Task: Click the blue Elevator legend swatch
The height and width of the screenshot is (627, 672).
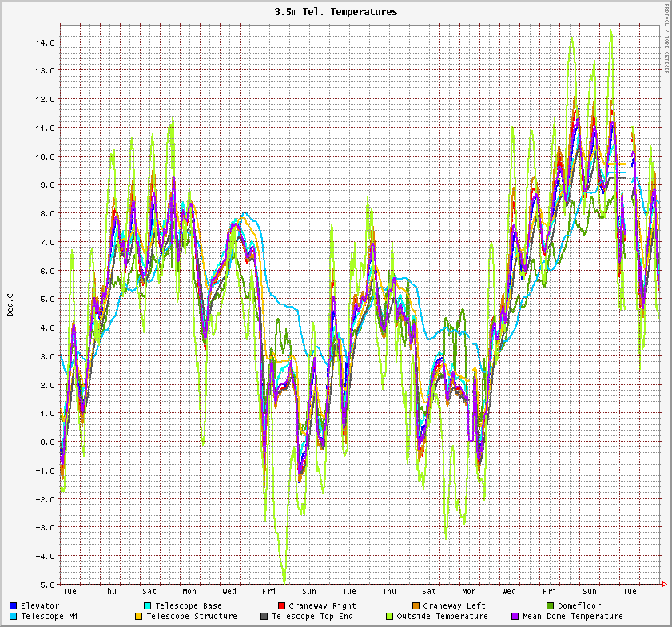Action: pos(14,606)
